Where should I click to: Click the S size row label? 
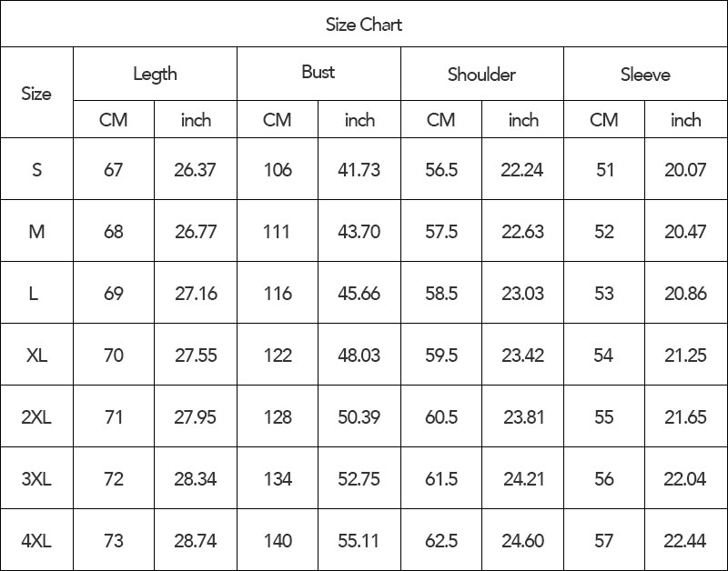click(36, 169)
